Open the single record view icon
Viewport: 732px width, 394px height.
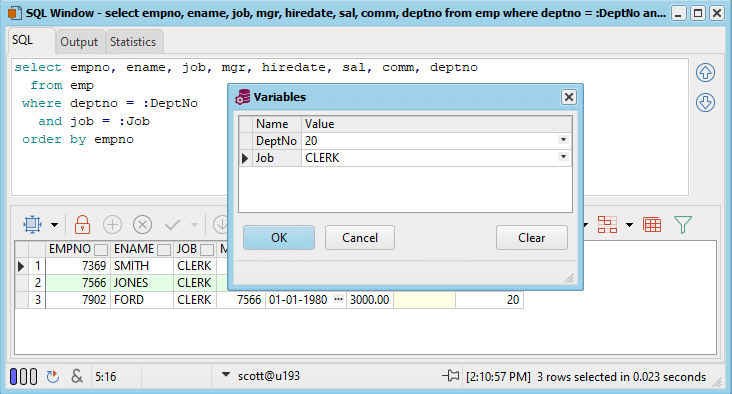607,225
